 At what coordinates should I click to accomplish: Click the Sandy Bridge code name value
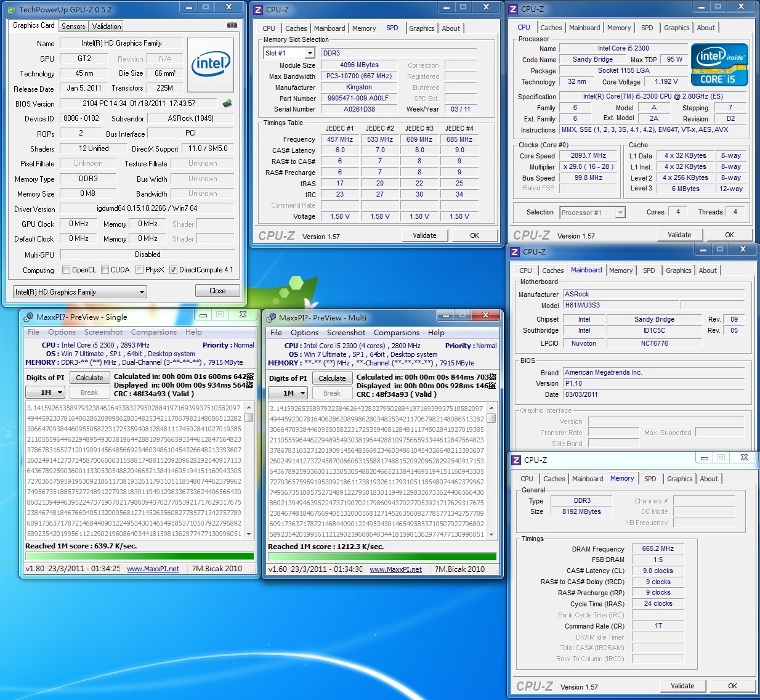(592, 59)
